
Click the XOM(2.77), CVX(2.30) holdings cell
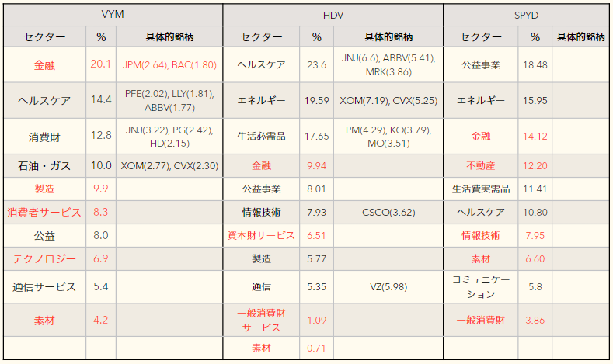click(x=169, y=166)
